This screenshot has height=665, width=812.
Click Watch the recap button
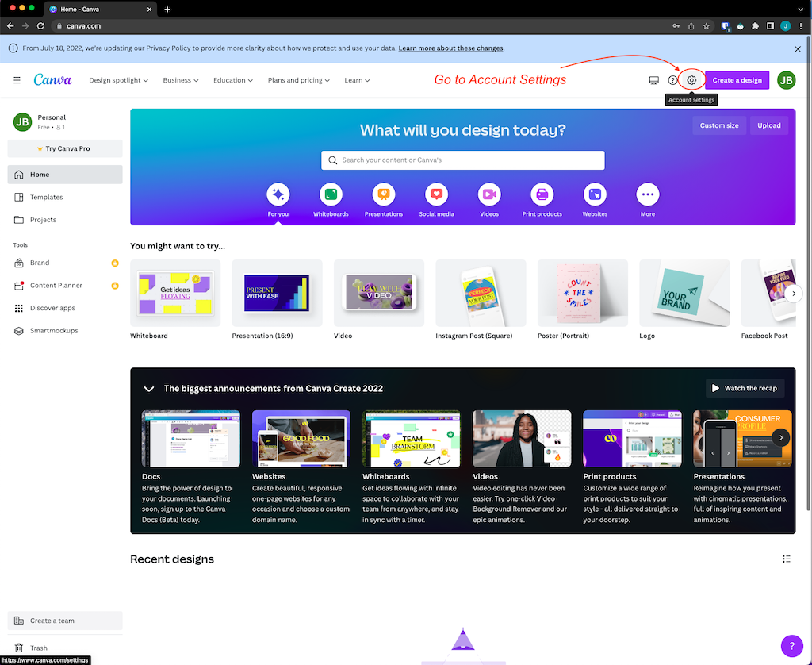[x=745, y=388]
